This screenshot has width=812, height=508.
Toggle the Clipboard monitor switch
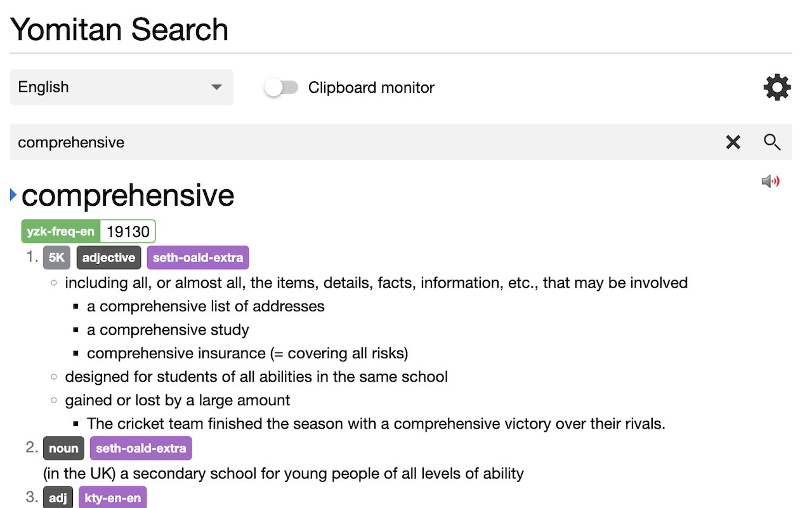[x=282, y=88]
